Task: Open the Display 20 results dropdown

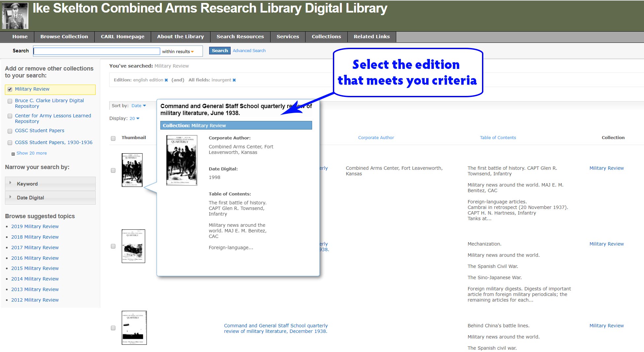Action: pos(134,119)
